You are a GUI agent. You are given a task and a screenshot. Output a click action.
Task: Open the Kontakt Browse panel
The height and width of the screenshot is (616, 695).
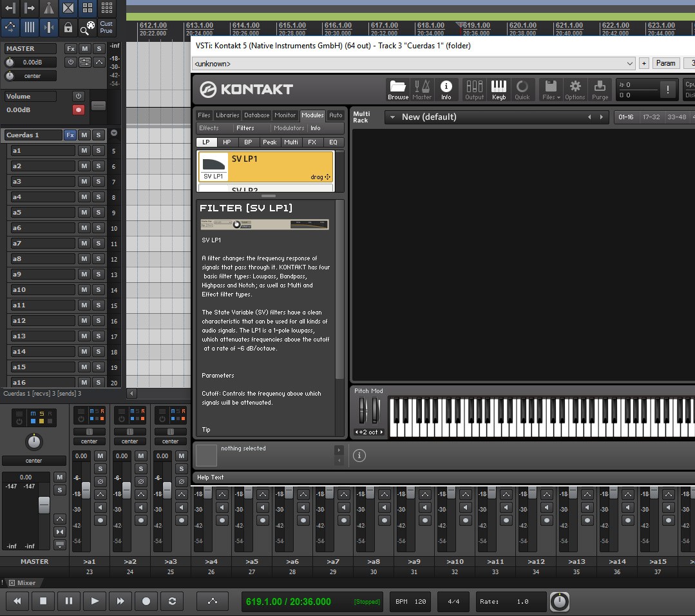click(397, 90)
